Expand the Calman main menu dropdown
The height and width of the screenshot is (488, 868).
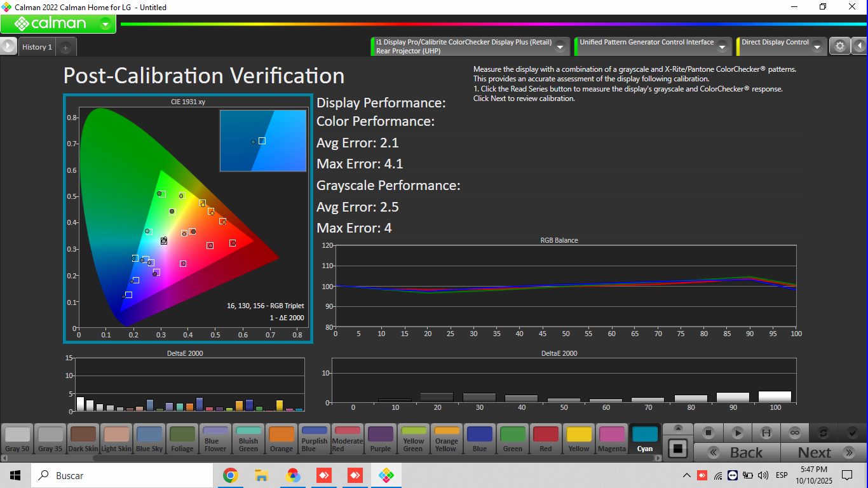105,24
